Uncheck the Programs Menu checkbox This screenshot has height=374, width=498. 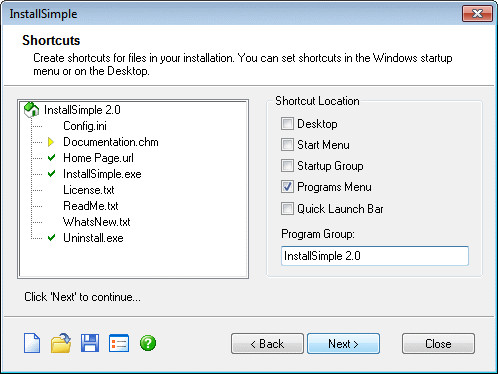click(x=287, y=187)
